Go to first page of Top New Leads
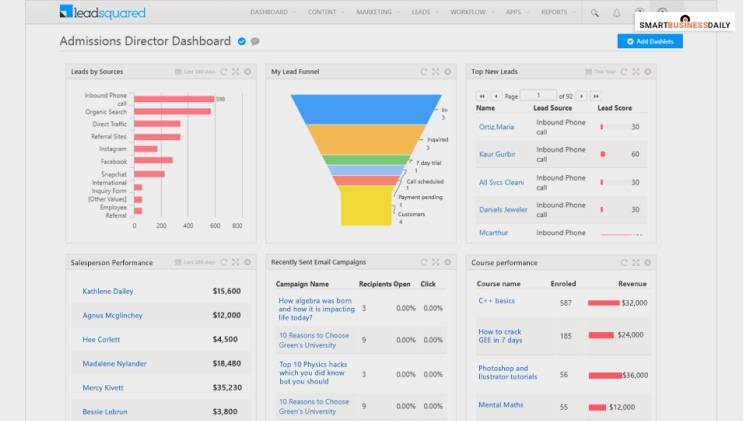This screenshot has width=743, height=421. 482,96
